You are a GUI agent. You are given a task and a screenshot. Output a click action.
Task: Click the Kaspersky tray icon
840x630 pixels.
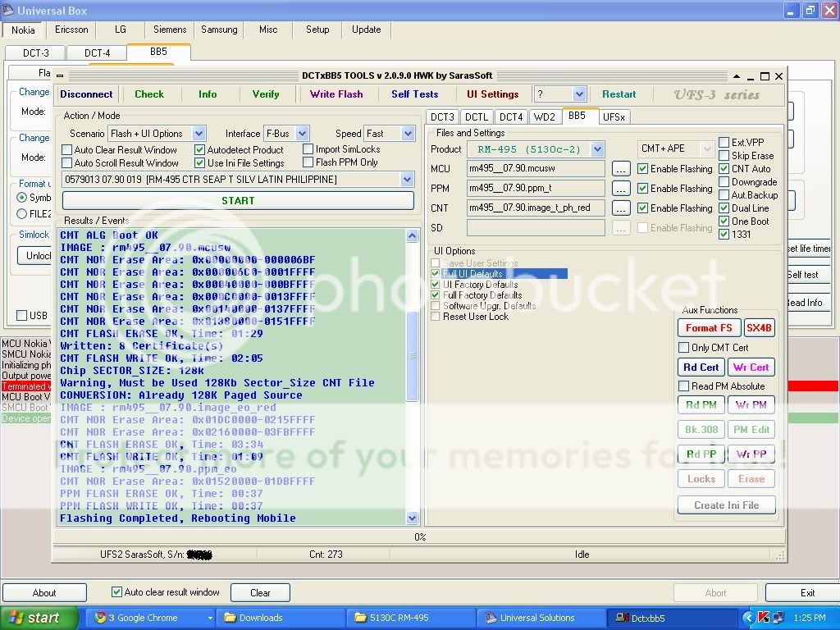point(764,618)
